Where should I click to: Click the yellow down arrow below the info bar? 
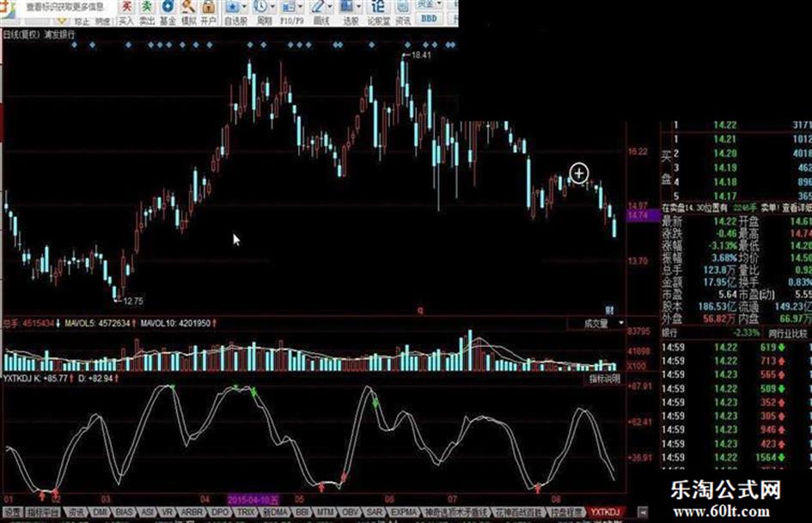point(62,21)
